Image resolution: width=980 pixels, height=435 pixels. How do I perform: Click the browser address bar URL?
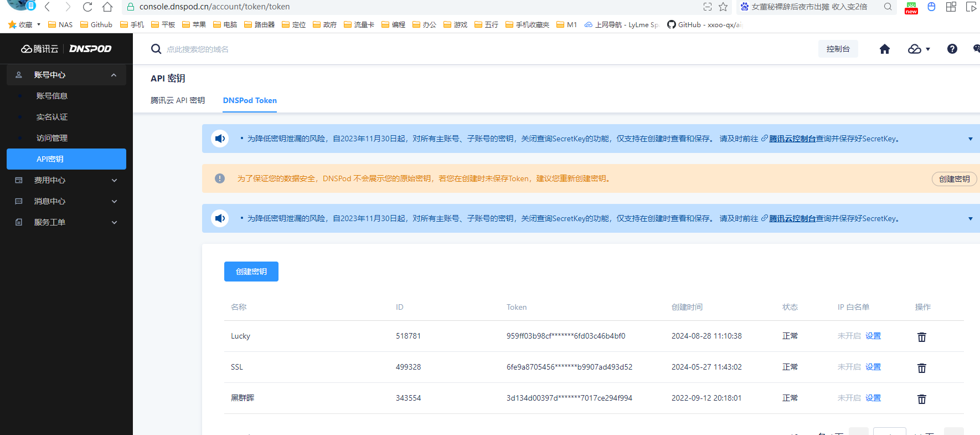(215, 7)
